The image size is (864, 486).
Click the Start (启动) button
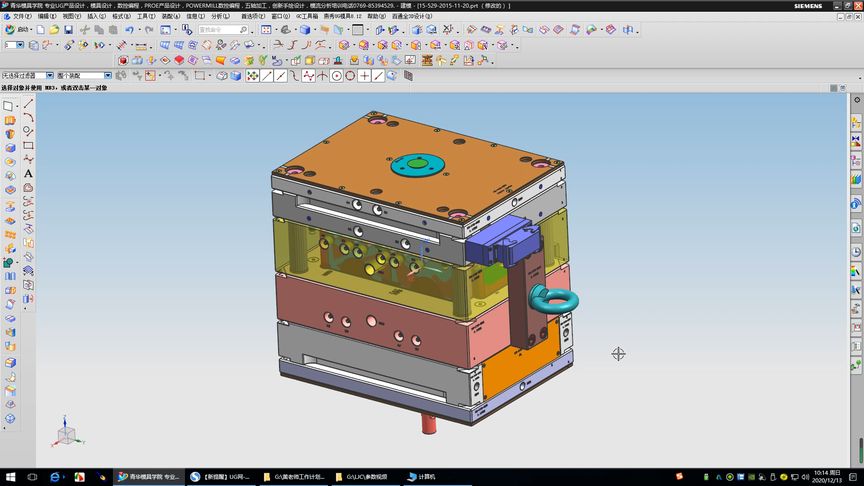[x=17, y=30]
